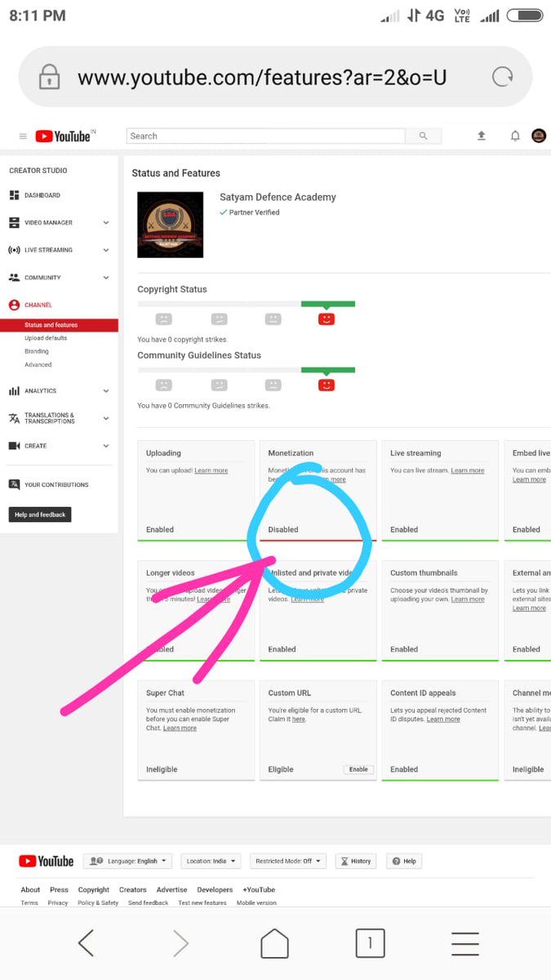This screenshot has width=551, height=980.
Task: Open Restricted Mode: Off dropdown
Action: click(287, 861)
